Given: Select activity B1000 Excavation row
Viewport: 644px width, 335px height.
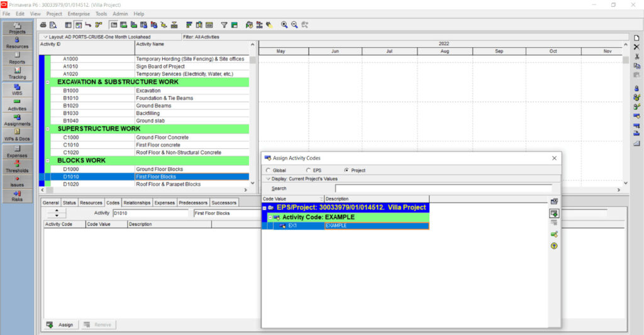Looking at the screenshot, I should 150,91.
